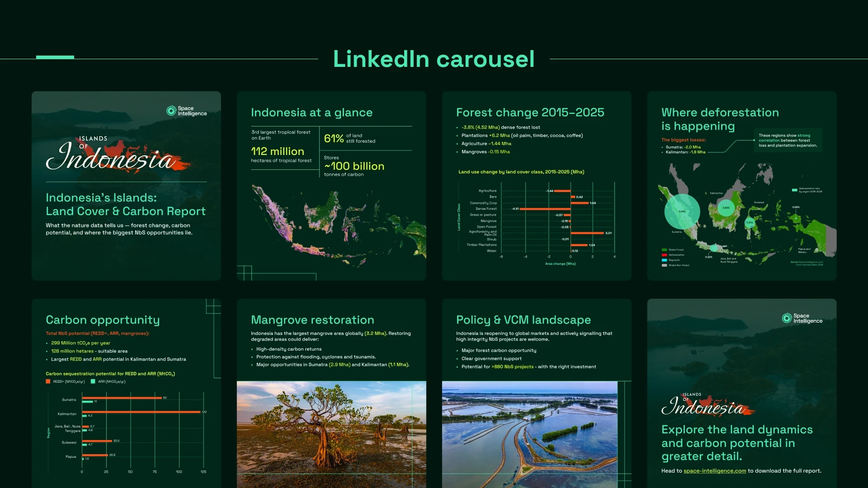Click the mangrove tree photo
Image resolution: width=868 pixels, height=488 pixels.
[331, 434]
